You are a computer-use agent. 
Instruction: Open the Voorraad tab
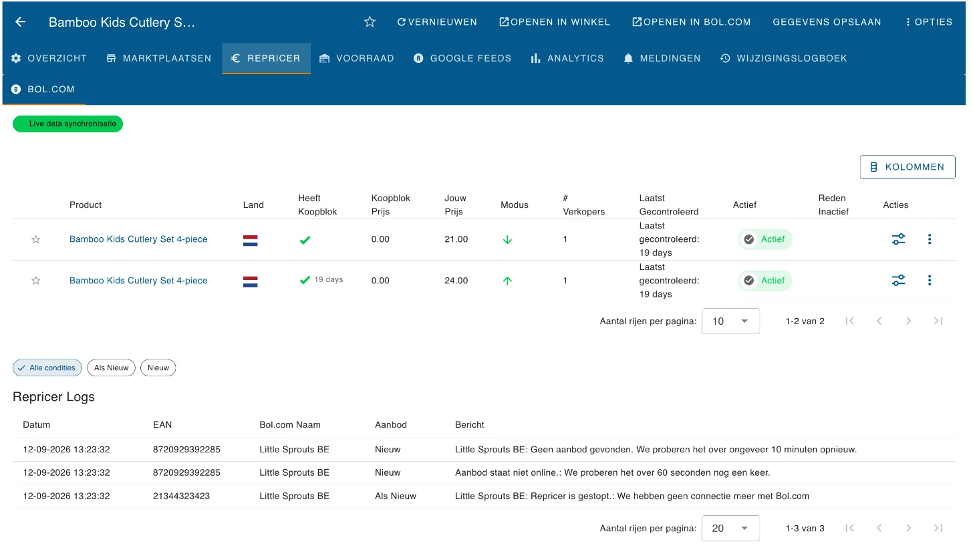click(x=357, y=58)
